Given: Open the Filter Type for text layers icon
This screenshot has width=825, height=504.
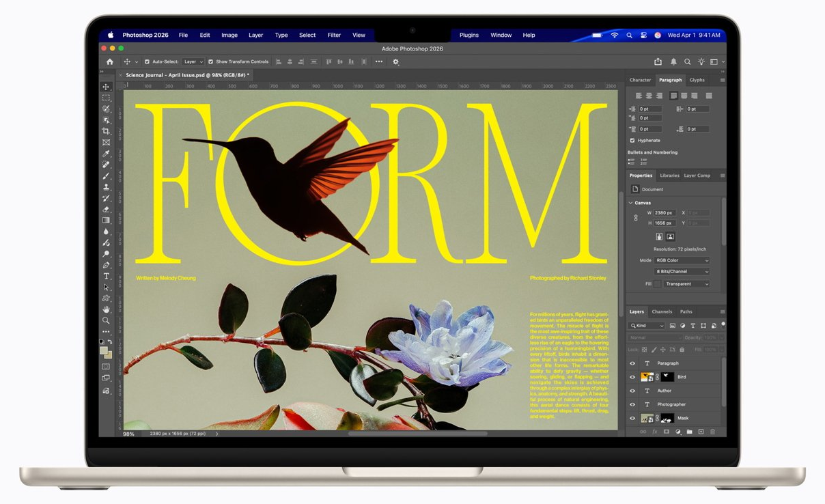Looking at the screenshot, I should 693,325.
